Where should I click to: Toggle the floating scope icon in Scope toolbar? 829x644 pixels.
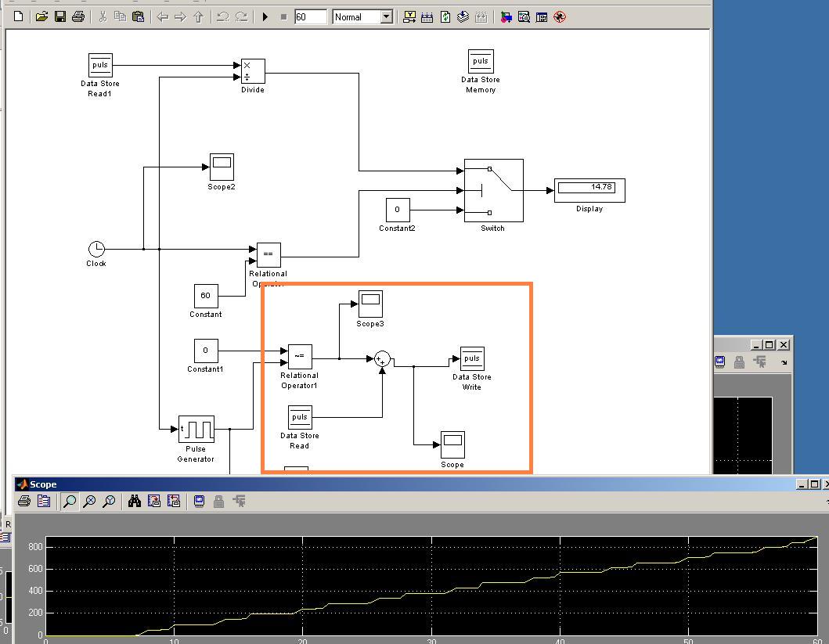point(200,501)
